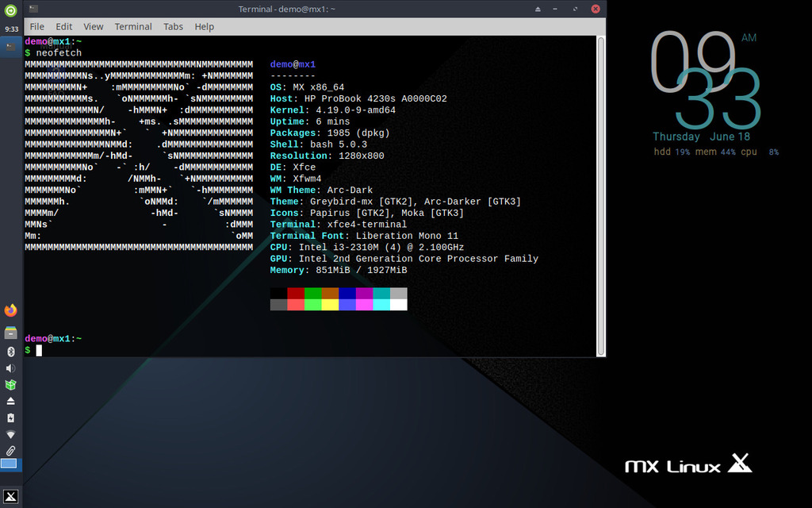Open the Tabs menu
Screen dimensions: 812x508
173,26
